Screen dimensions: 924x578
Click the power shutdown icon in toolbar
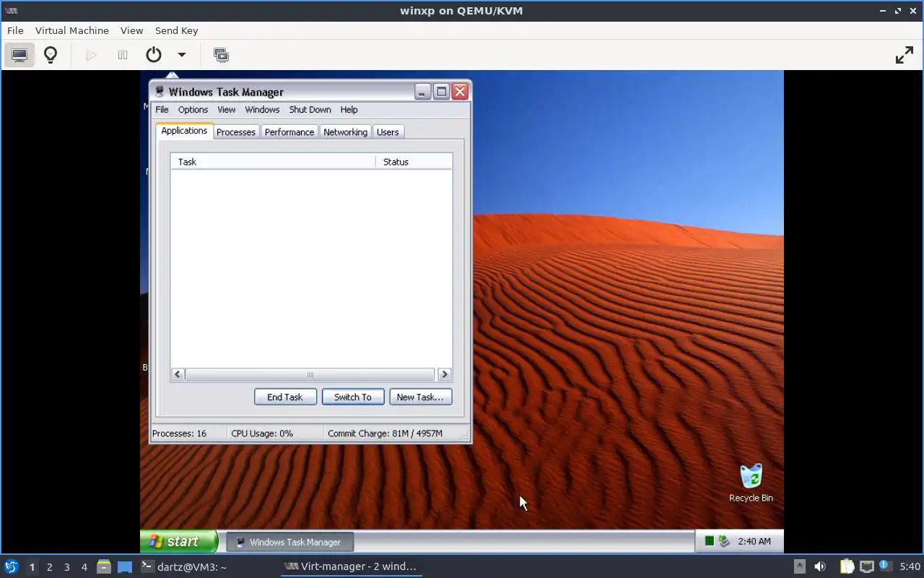[x=154, y=55]
